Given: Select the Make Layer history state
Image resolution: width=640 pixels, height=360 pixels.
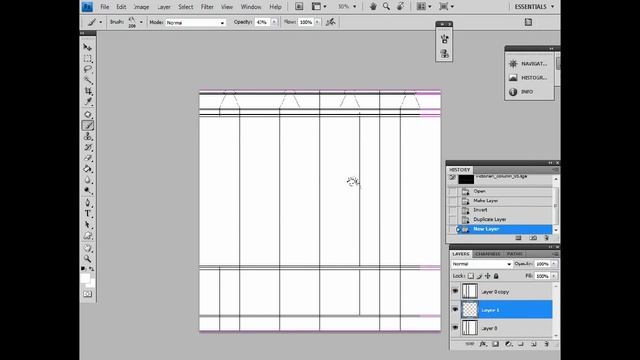Looking at the screenshot, I should [505, 201].
